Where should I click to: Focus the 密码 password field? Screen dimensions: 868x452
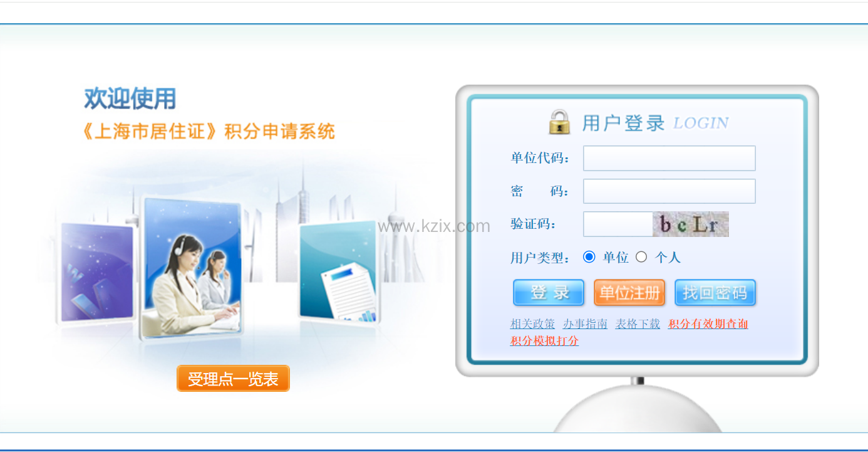click(x=669, y=191)
